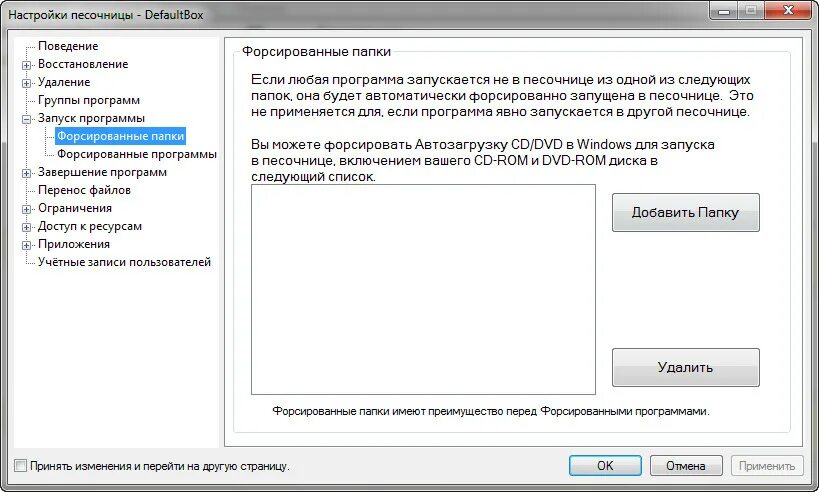Confirm settings with OK button
Image resolution: width=819 pixels, height=492 pixels.
click(605, 465)
